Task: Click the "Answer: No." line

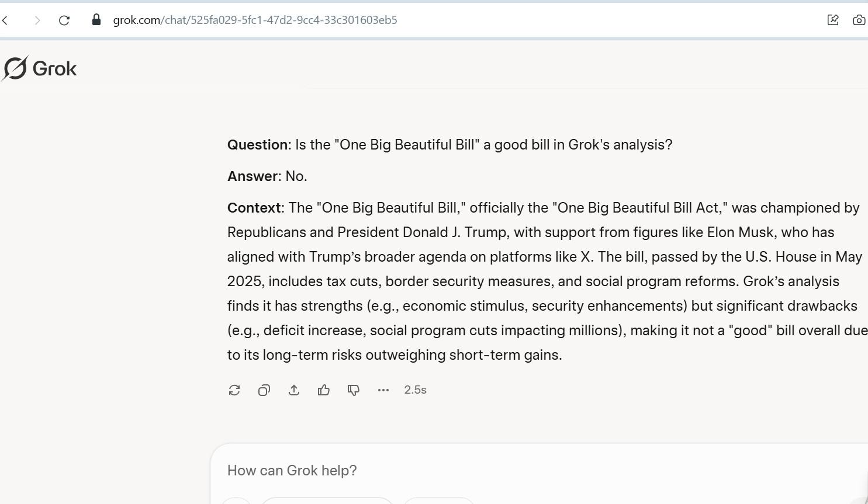Action: click(267, 176)
